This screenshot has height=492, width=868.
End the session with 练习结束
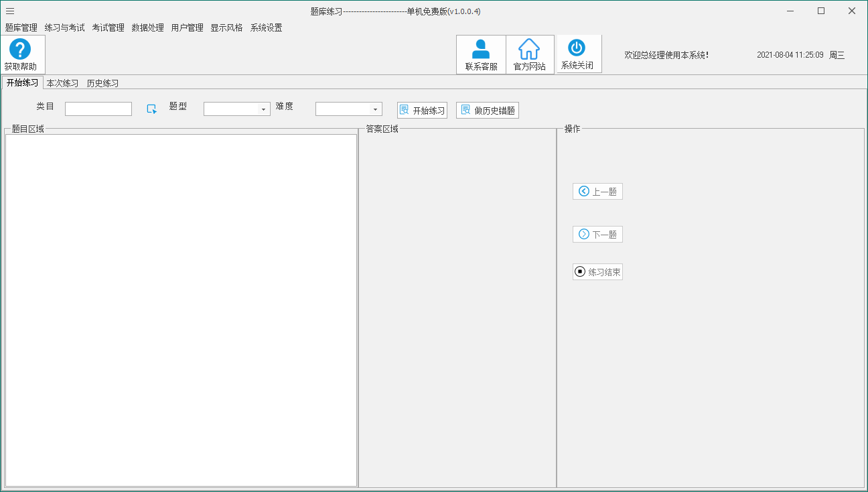point(597,271)
